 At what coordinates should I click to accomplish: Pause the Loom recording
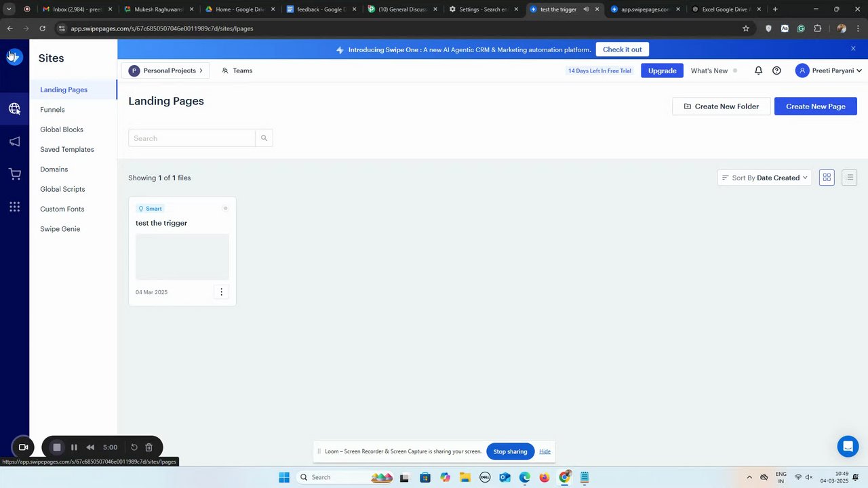pyautogui.click(x=74, y=447)
